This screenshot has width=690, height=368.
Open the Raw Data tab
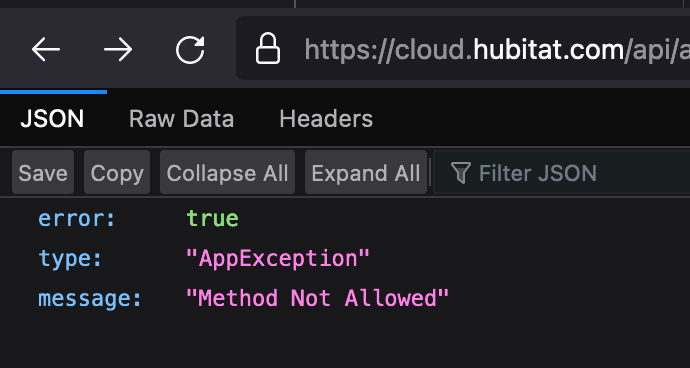[181, 119]
